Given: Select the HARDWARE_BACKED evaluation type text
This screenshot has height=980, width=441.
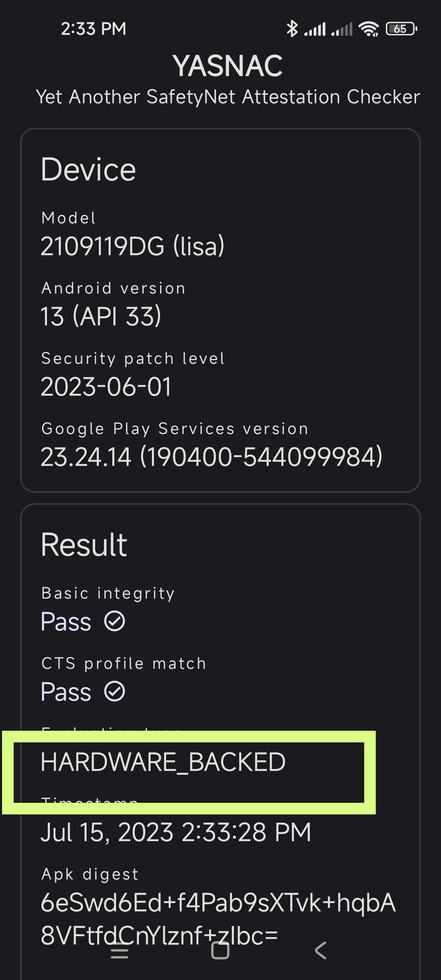Looking at the screenshot, I should click(163, 762).
